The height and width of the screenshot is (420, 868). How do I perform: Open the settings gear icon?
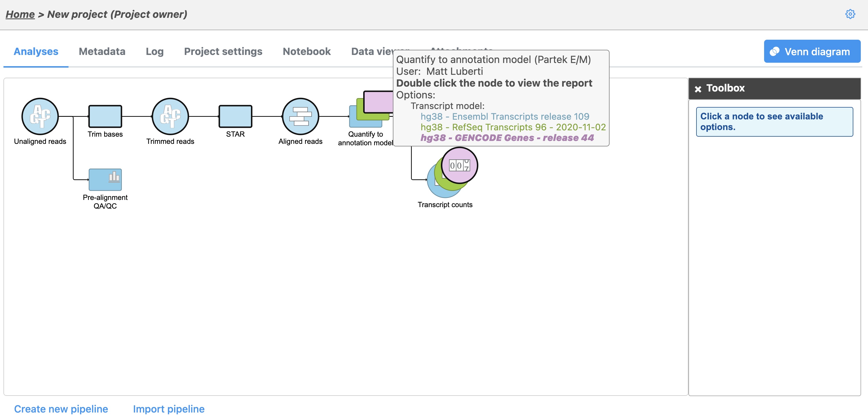point(850,14)
